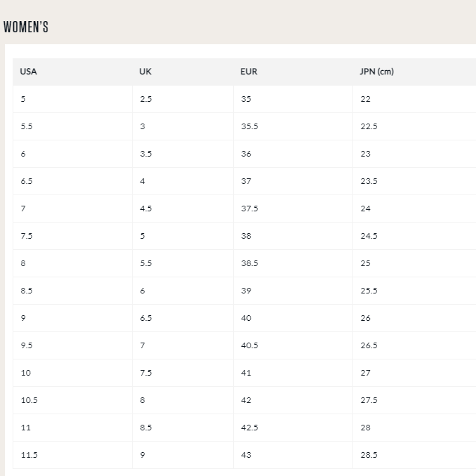Viewport: 476px width, 476px height.
Task: Click USA size 10.5 cell
Action: pyautogui.click(x=29, y=400)
